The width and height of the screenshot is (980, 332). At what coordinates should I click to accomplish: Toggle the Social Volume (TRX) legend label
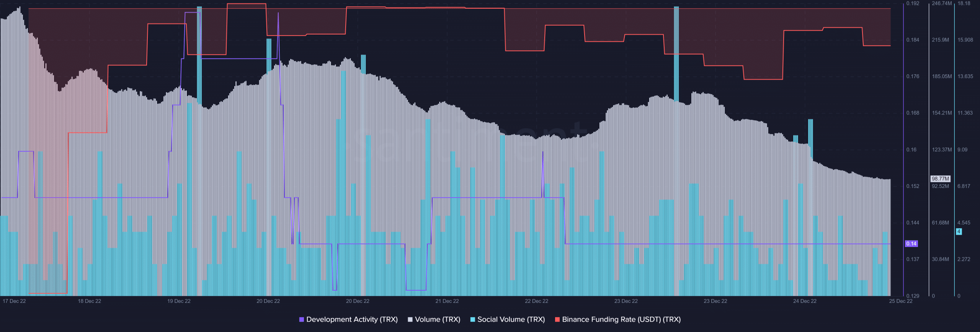tap(508, 319)
